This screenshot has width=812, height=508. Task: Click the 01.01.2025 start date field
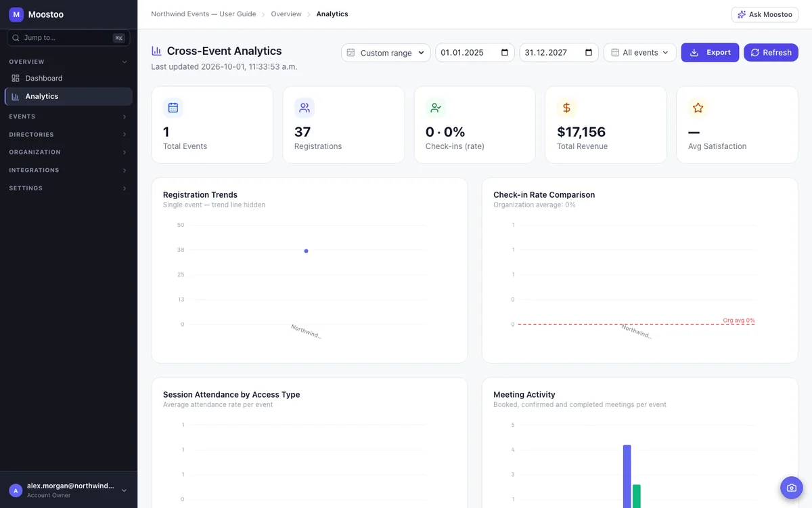click(x=475, y=53)
